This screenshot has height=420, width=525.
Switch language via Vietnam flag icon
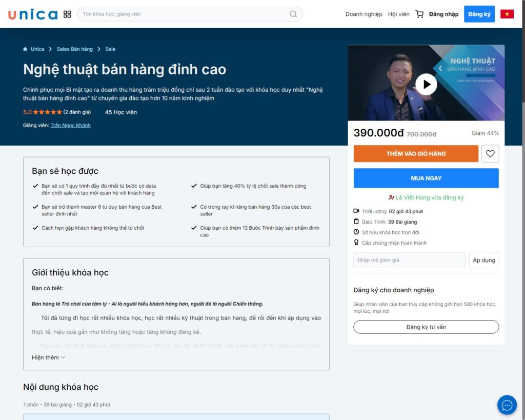[507, 14]
